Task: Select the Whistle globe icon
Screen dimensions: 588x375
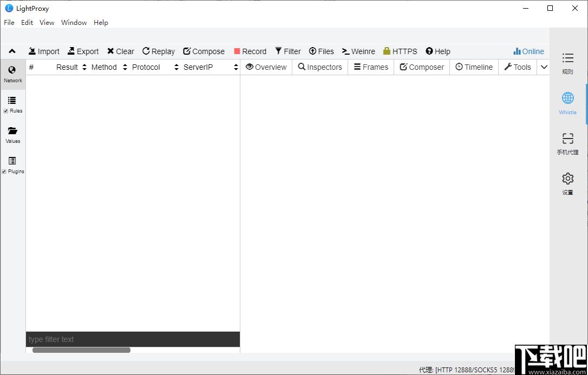Action: [568, 98]
